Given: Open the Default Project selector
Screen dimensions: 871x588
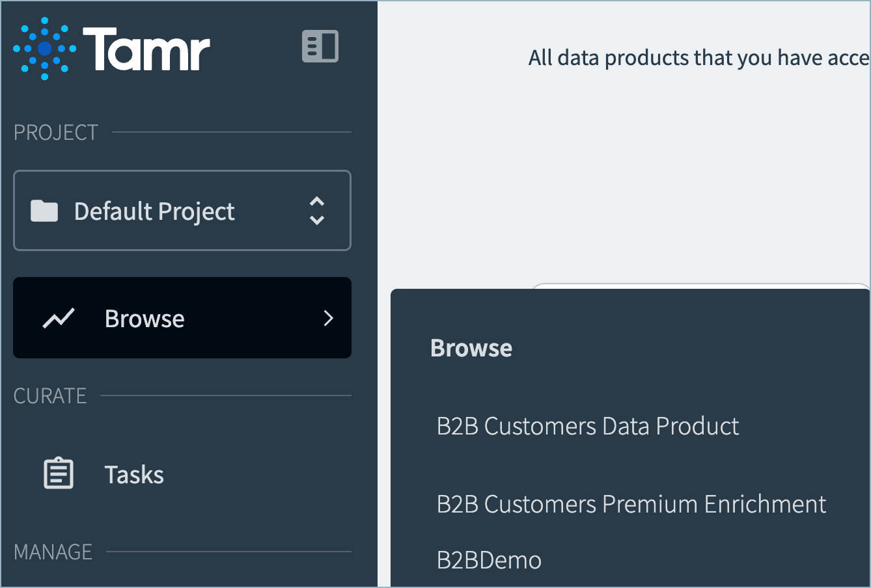Looking at the screenshot, I should pyautogui.click(x=182, y=211).
